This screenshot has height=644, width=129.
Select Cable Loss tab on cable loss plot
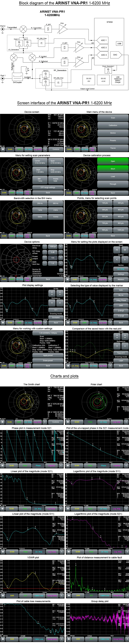tap(39, 639)
